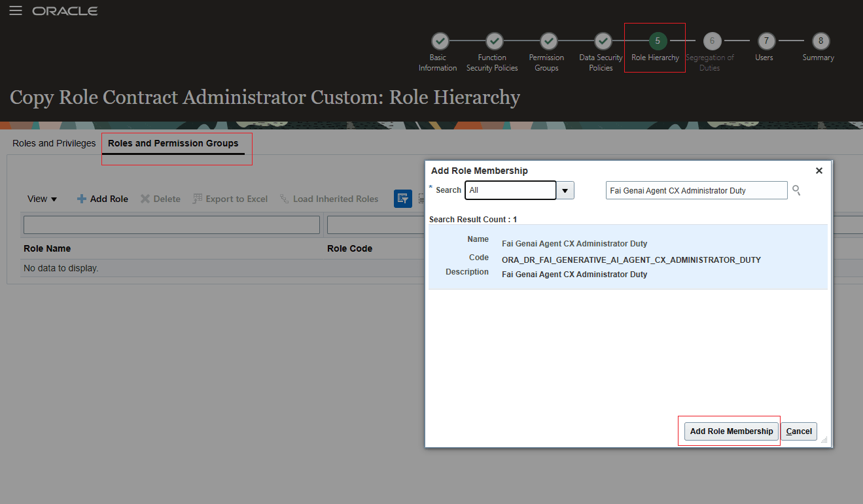Close the Add Role Membership dialog
Viewport: 863px width, 504px height.
point(819,171)
